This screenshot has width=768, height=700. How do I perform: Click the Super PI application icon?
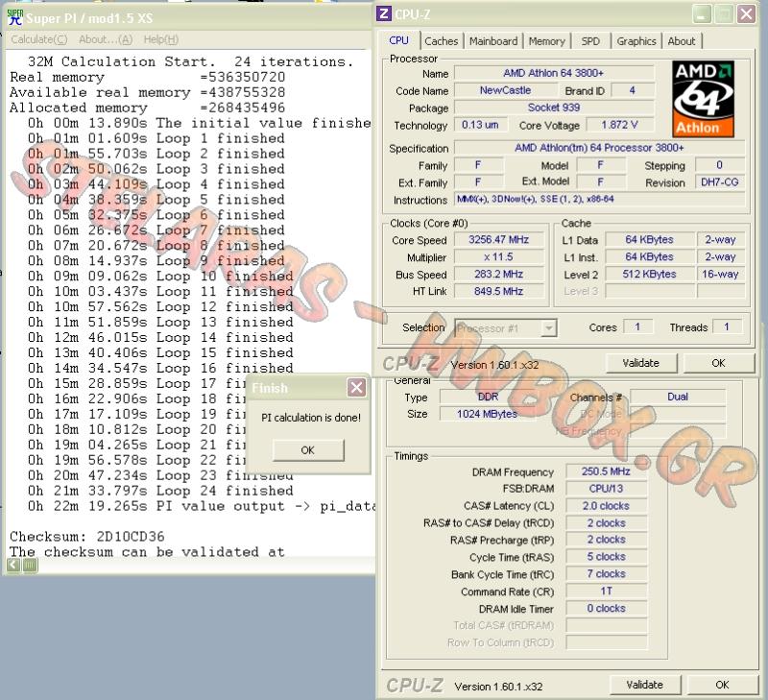(15, 17)
